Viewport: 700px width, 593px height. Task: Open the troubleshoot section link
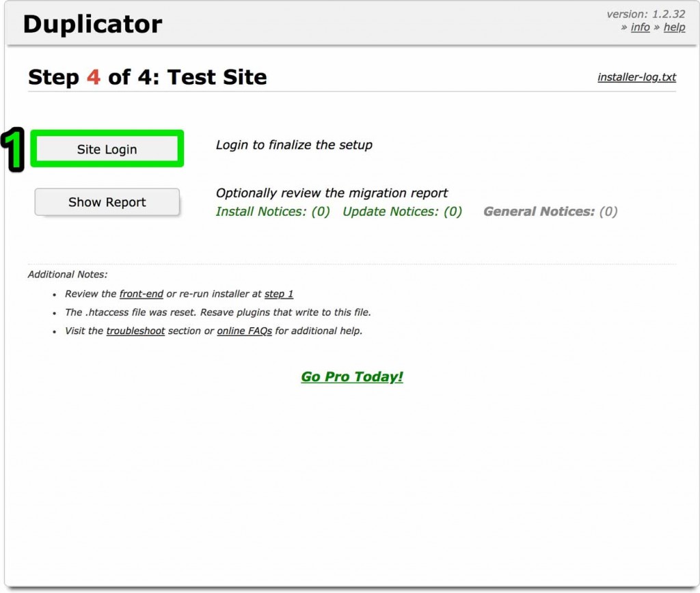coord(136,331)
